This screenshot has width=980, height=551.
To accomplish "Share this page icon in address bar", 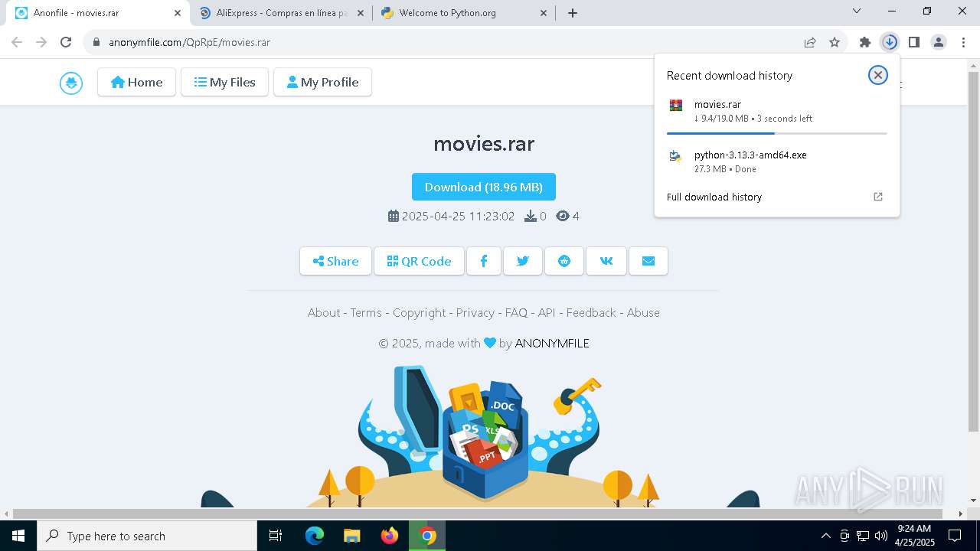I will point(810,42).
